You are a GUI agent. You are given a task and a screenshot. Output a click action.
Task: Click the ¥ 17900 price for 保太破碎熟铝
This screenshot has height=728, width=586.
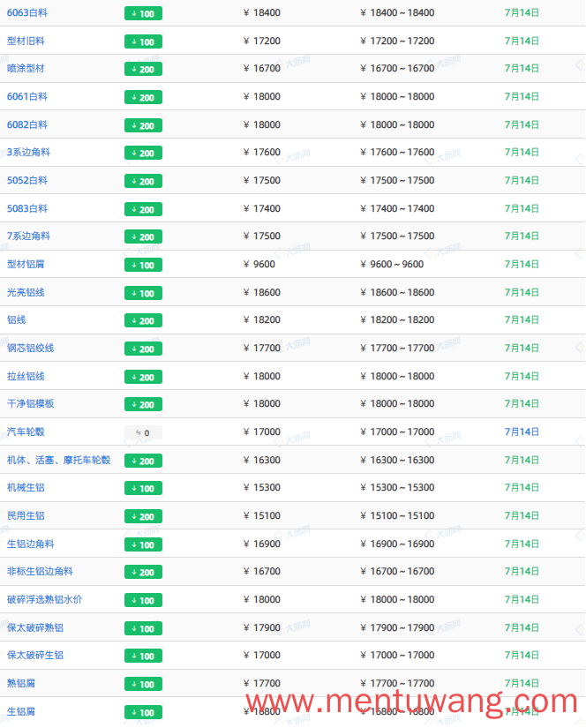262,628
